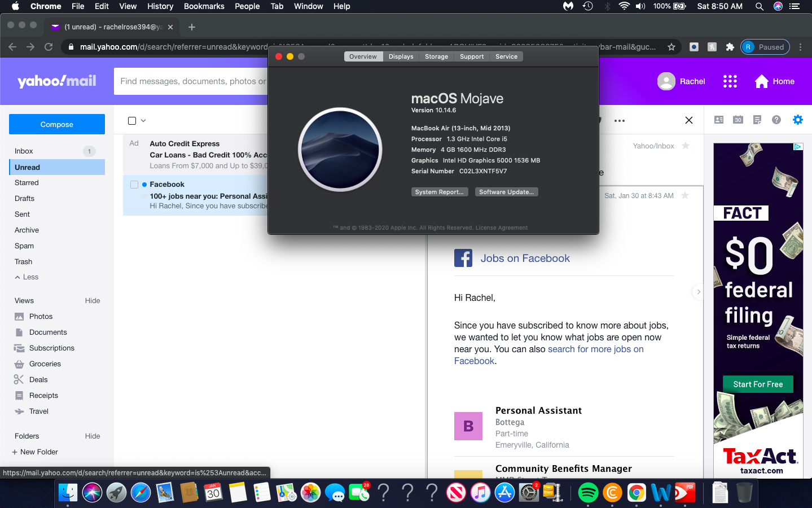Collapse folder list with Less
This screenshot has height=508, width=812.
click(x=27, y=277)
